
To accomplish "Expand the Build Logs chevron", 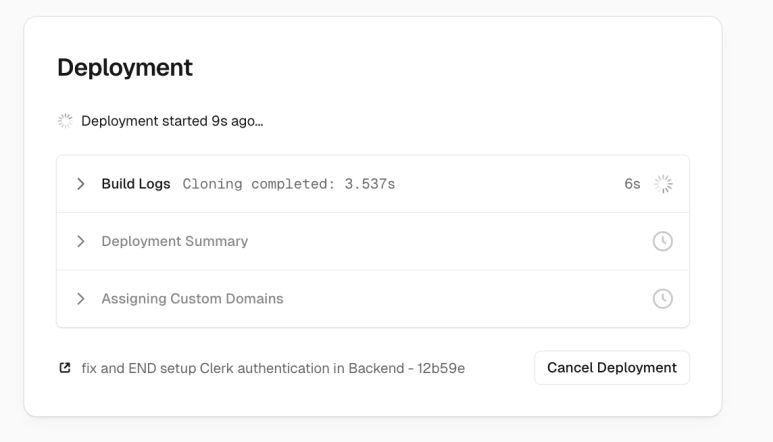I will click(80, 184).
